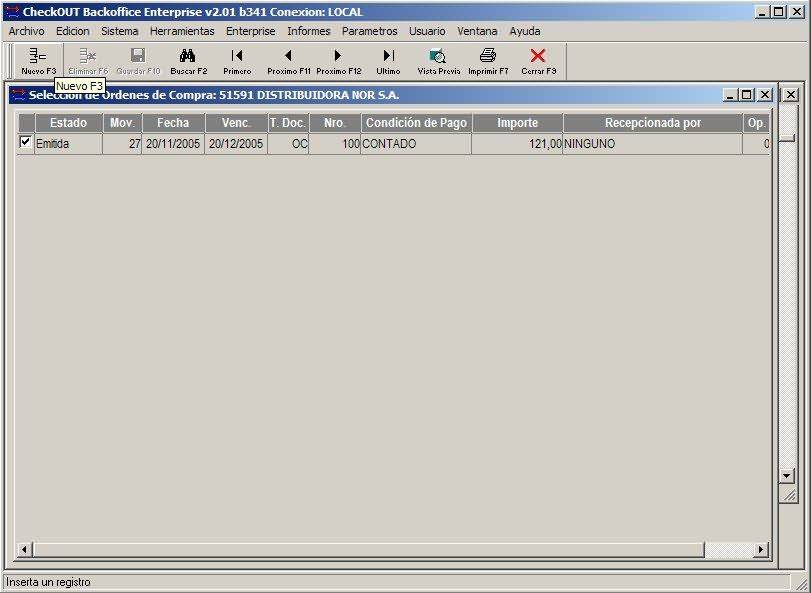
Task: Click the Mov. column header
Action: point(122,123)
